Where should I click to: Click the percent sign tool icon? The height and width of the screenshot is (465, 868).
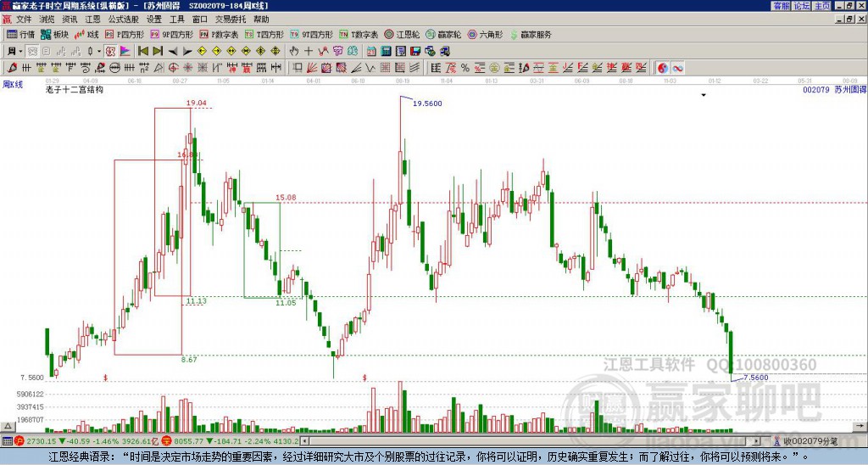coord(465,68)
